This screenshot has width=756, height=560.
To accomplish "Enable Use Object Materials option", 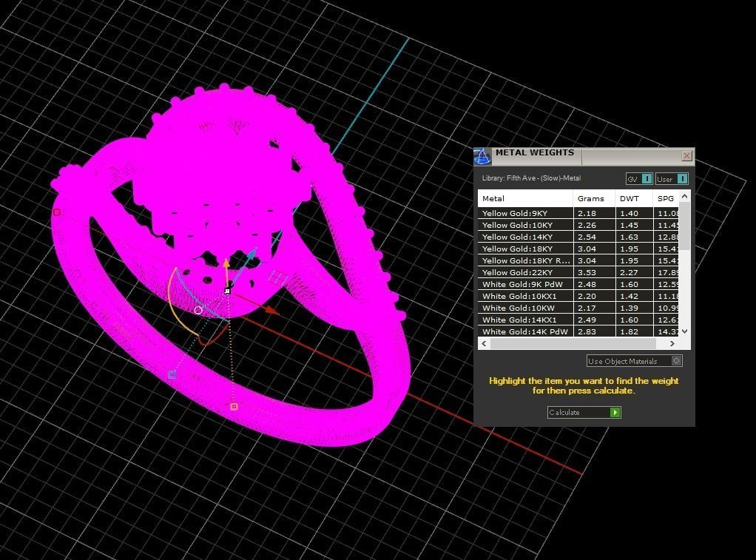I will pyautogui.click(x=635, y=361).
